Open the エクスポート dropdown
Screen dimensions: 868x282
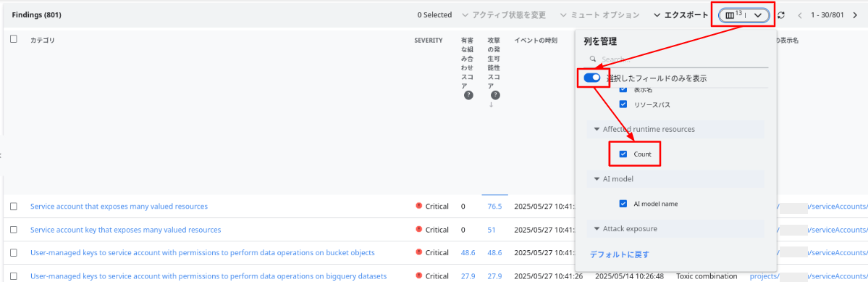[x=681, y=15]
